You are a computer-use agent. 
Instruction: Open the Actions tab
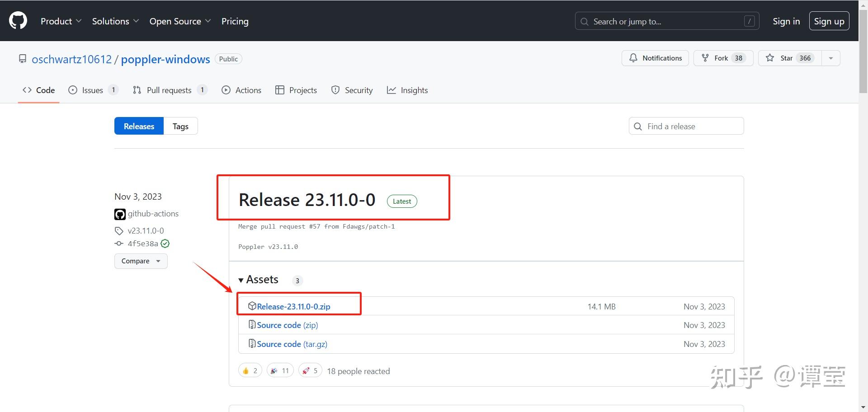click(241, 90)
